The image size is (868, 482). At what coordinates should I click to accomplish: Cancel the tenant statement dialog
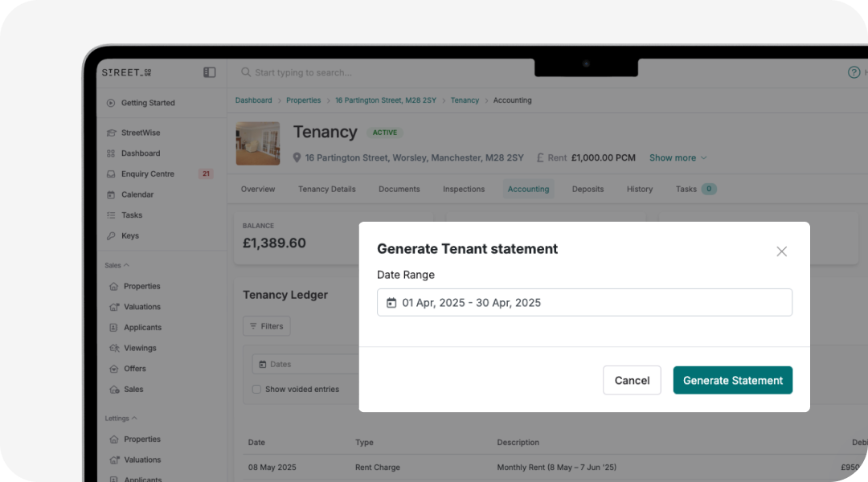pyautogui.click(x=632, y=380)
